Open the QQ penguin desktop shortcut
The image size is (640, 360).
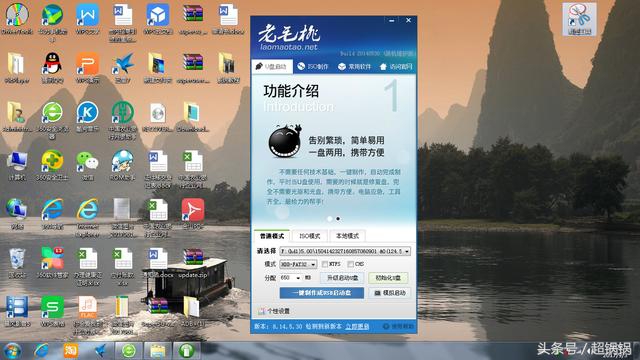click(52, 68)
